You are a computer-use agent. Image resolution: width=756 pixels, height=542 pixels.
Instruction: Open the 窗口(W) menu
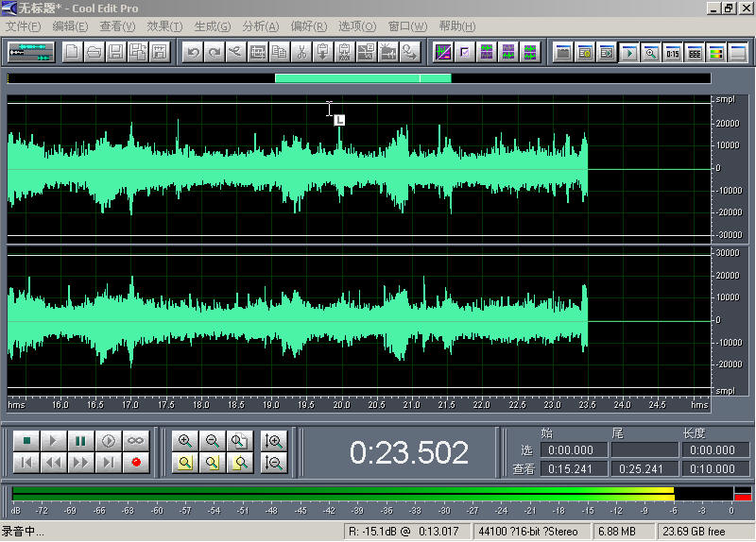click(407, 26)
